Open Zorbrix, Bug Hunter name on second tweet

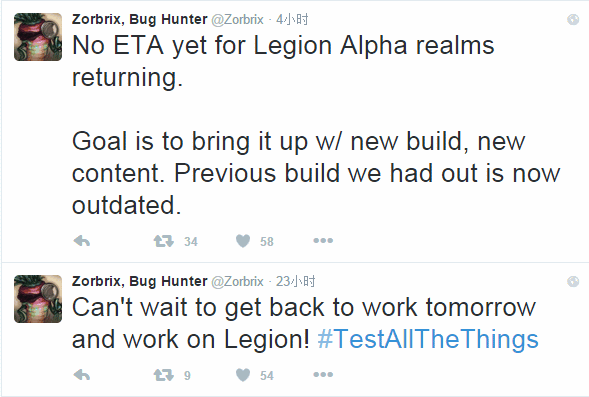point(139,281)
